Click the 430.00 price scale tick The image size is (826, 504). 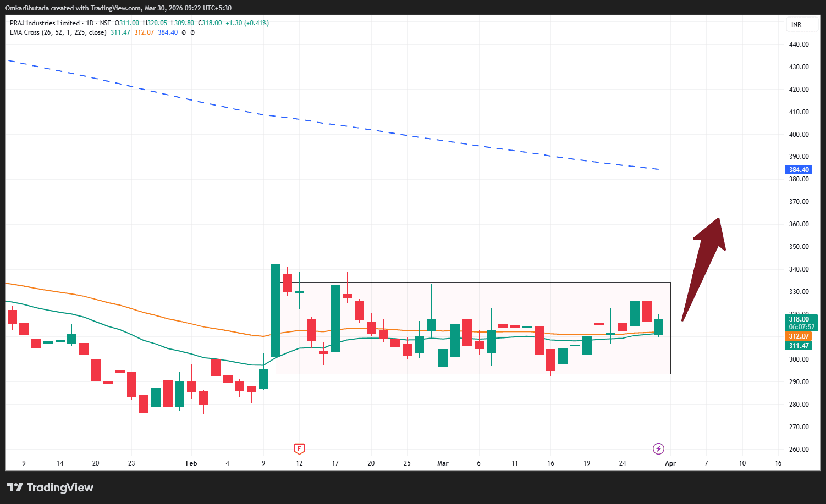(799, 67)
